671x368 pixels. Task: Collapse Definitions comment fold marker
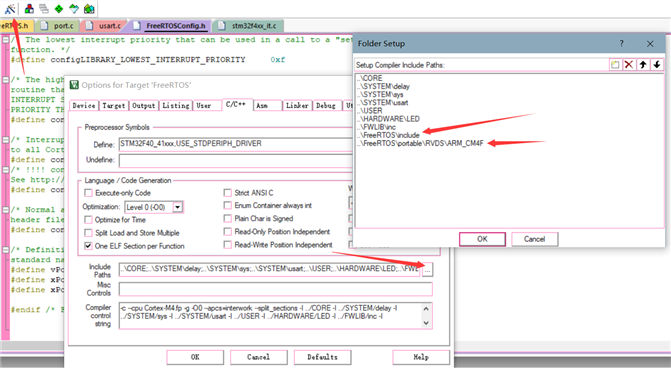pos(6,249)
